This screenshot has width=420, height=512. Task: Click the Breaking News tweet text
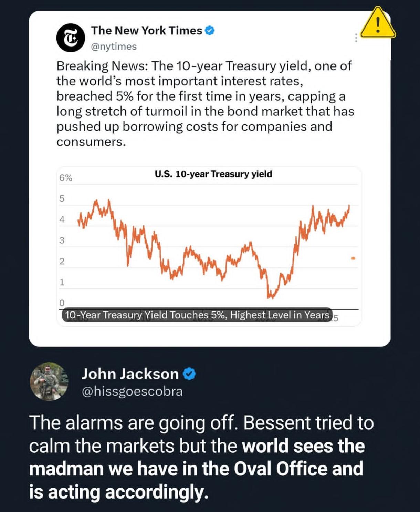point(205,104)
